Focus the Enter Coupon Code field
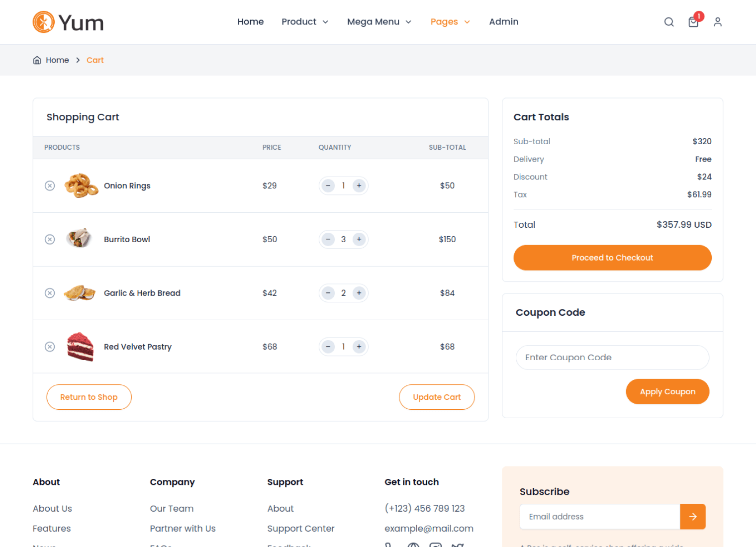The height and width of the screenshot is (547, 756). (612, 358)
